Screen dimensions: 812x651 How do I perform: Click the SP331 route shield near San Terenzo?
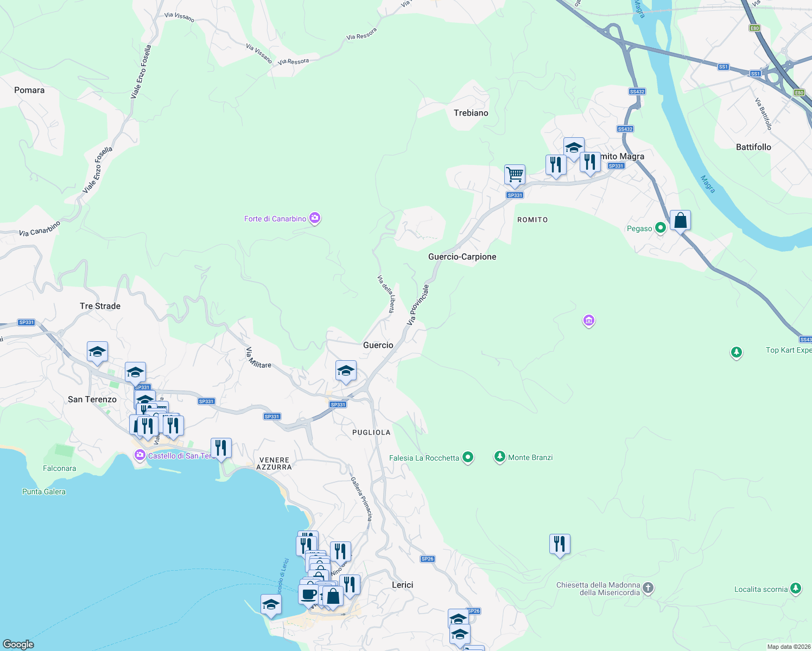(x=143, y=387)
